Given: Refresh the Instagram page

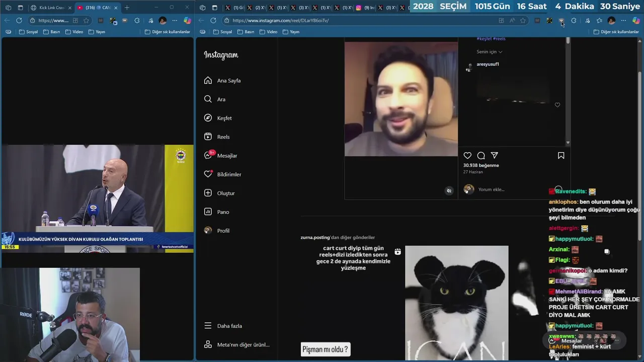Looking at the screenshot, I should 213,21.
